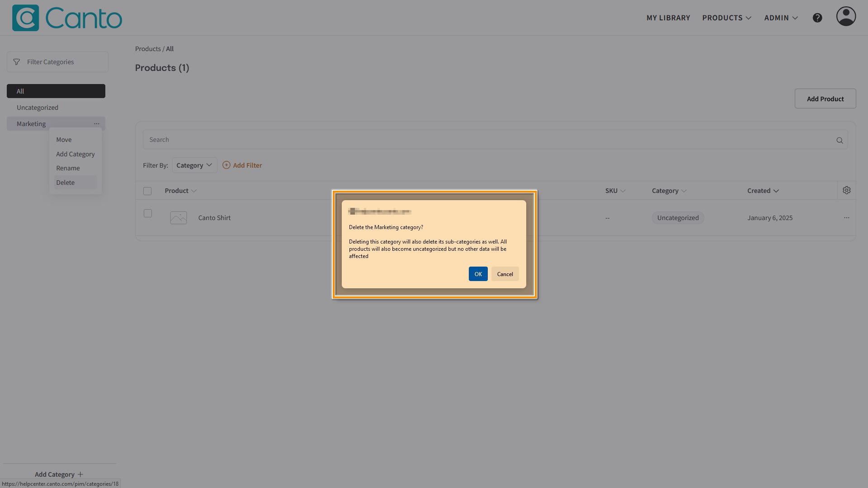Click the Uncategorized tag in the table

click(678, 218)
